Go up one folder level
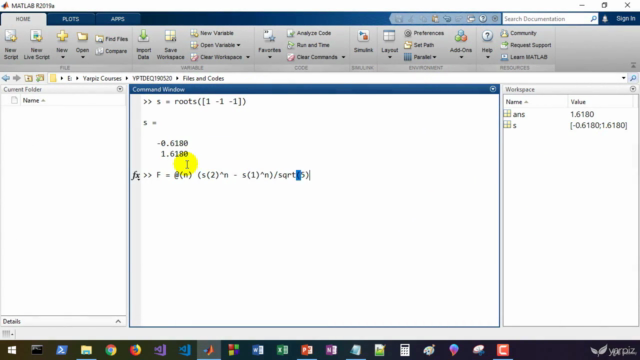 [28, 78]
